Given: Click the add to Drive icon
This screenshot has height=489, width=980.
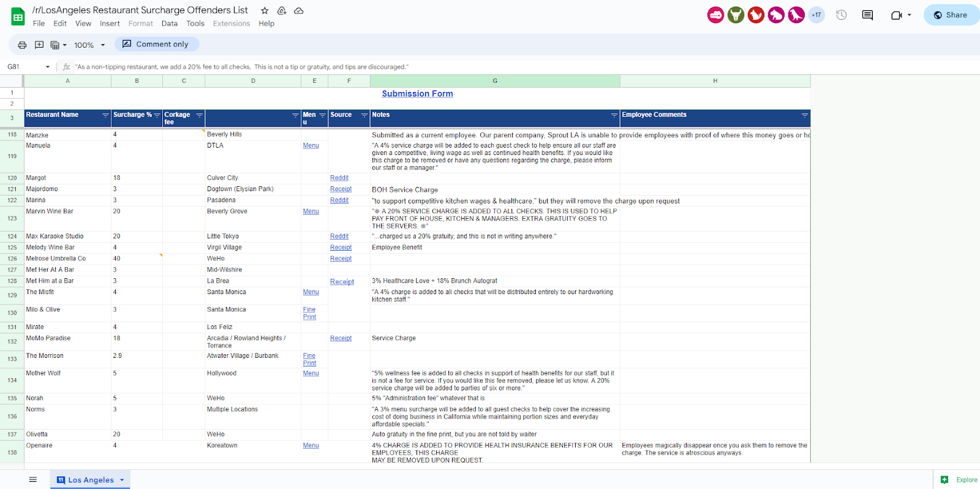Looking at the screenshot, I should [x=282, y=10].
